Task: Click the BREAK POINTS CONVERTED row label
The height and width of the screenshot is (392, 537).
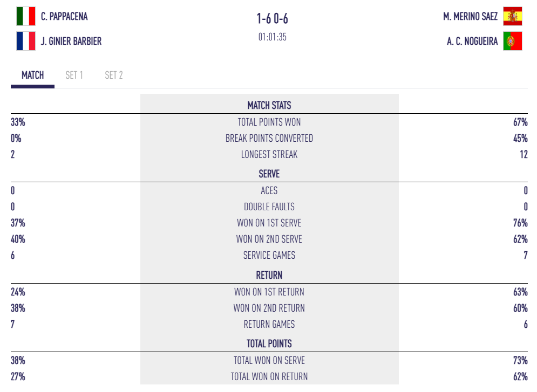Action: 269,138
